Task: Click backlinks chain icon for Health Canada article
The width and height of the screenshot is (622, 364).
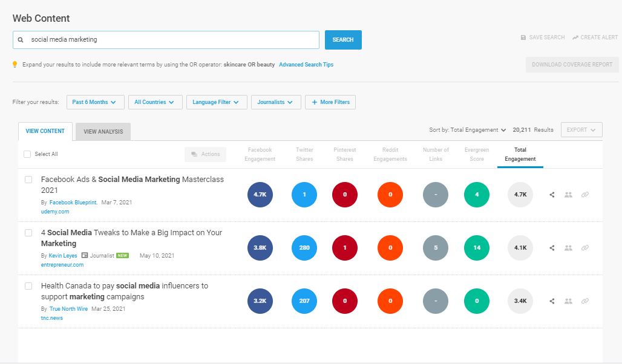Action: point(584,301)
